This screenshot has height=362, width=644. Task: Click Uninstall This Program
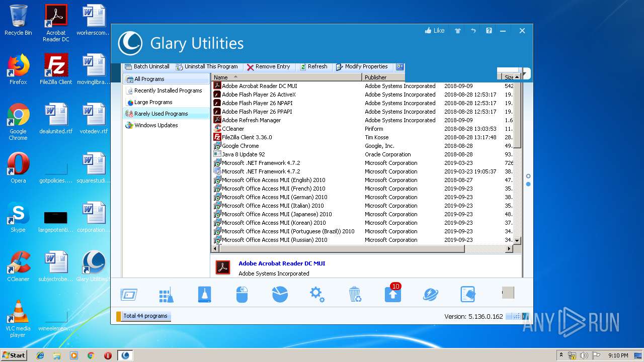[207, 66]
